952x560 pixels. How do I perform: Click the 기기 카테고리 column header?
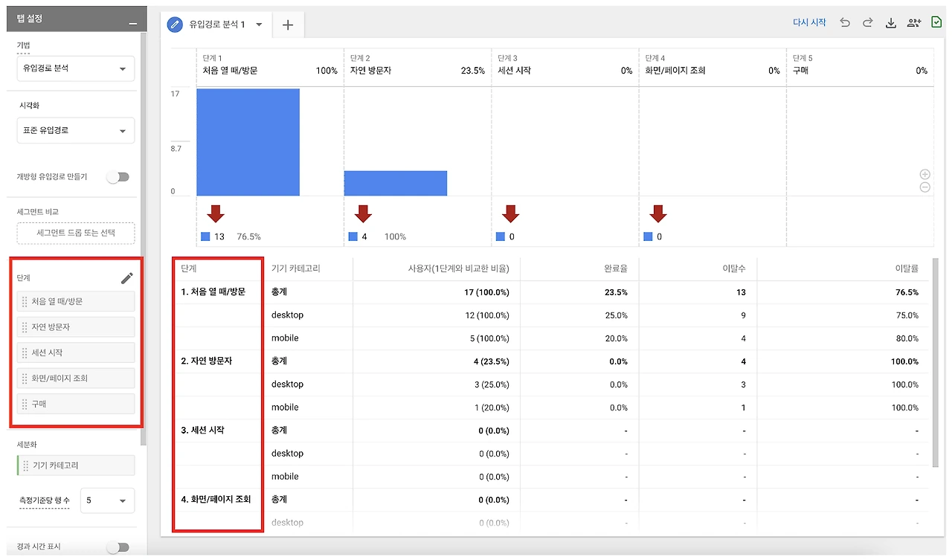[x=296, y=269]
